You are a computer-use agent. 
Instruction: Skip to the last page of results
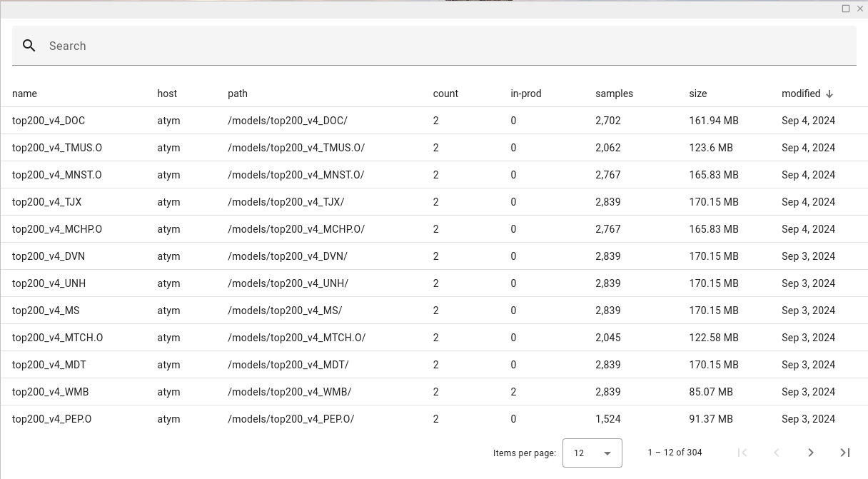pos(845,453)
